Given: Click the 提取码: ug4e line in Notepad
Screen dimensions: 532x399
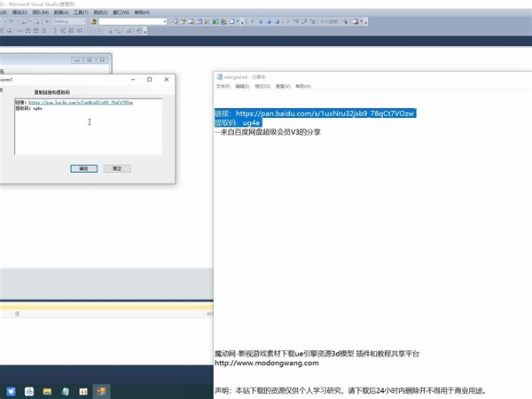Looking at the screenshot, I should [x=239, y=123].
